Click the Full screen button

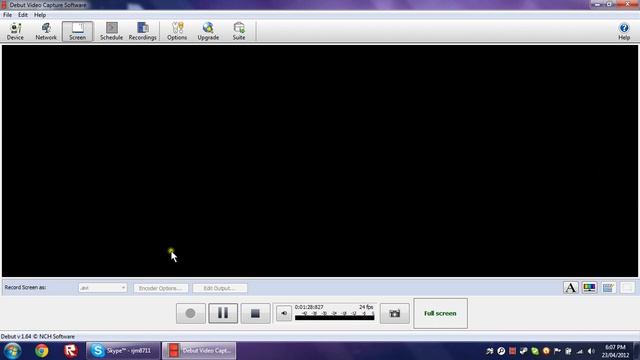point(440,313)
